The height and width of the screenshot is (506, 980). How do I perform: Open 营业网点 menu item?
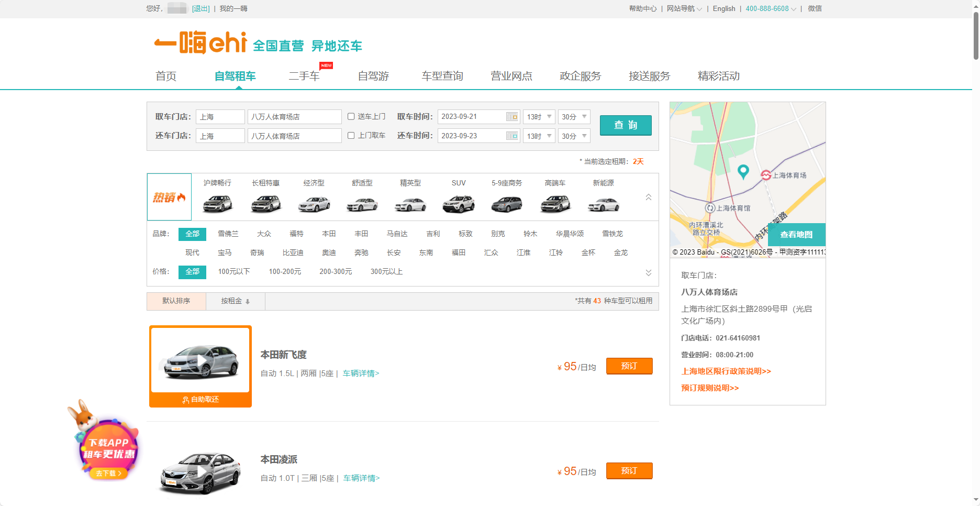click(511, 76)
